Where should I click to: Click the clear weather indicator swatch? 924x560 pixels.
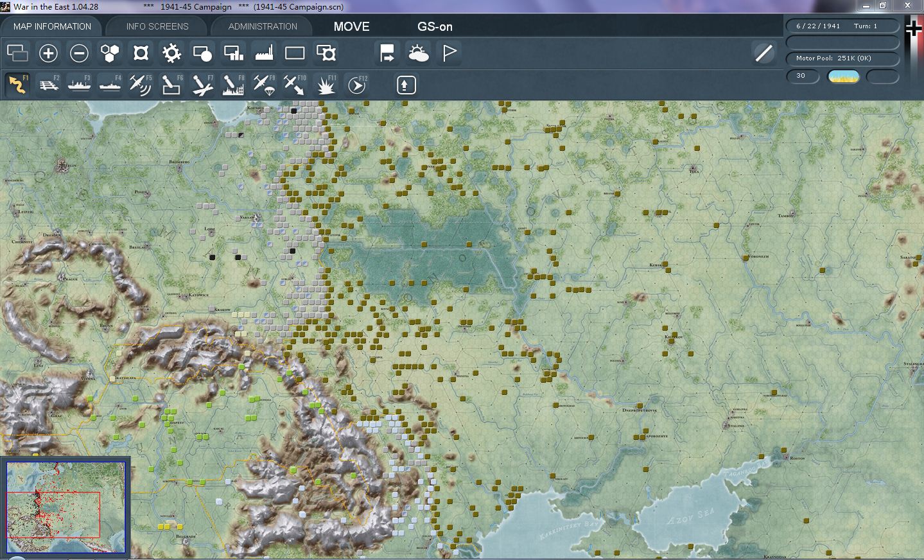(x=843, y=76)
